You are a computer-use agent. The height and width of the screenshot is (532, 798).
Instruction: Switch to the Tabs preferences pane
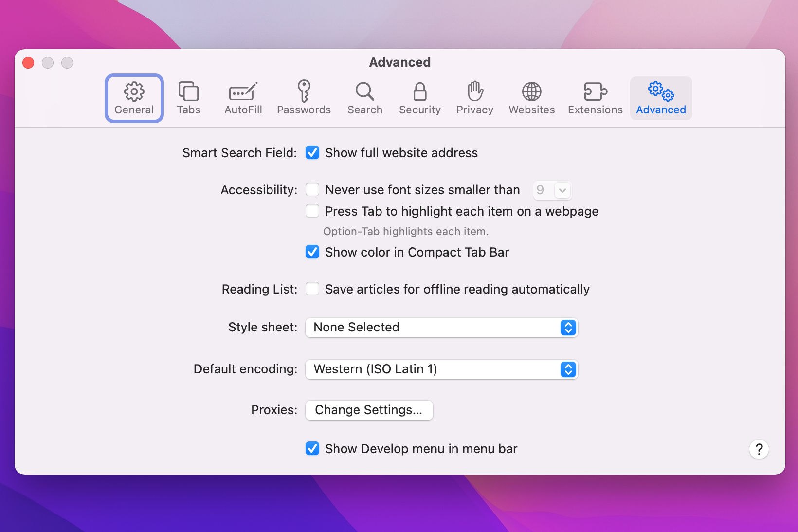189,98
